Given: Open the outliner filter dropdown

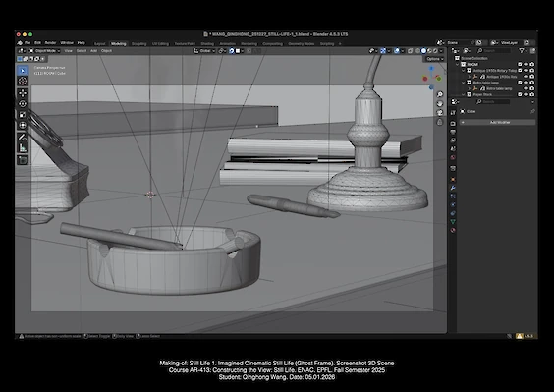Looking at the screenshot, I should (523, 50).
